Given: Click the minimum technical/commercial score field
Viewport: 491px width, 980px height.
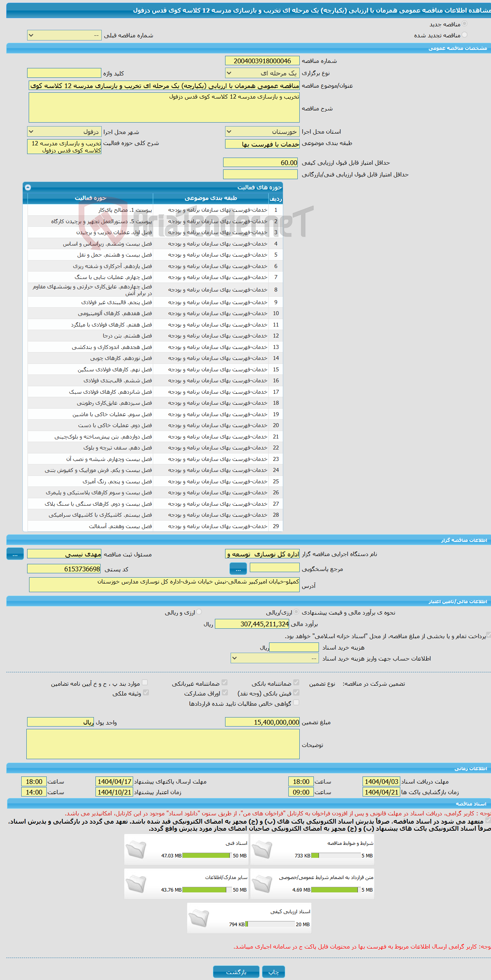Looking at the screenshot, I should [x=260, y=174].
